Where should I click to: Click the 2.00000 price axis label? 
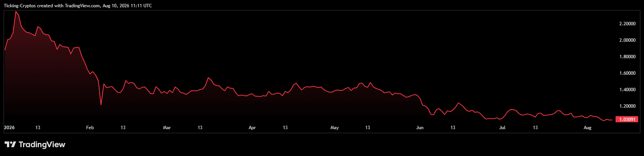pyautogui.click(x=627, y=40)
